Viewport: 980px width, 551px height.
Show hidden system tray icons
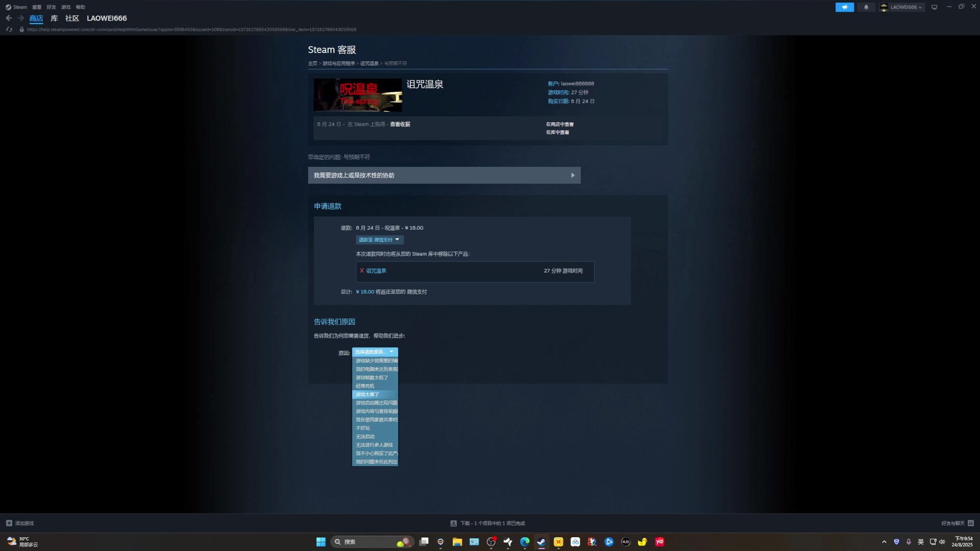pos(884,542)
